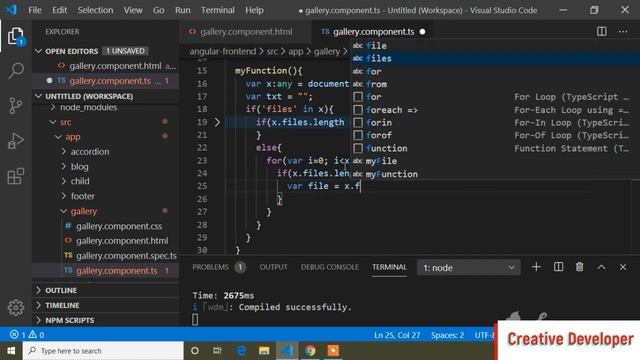Open the Terminal menu
This screenshot has width=640, height=360.
(218, 10)
